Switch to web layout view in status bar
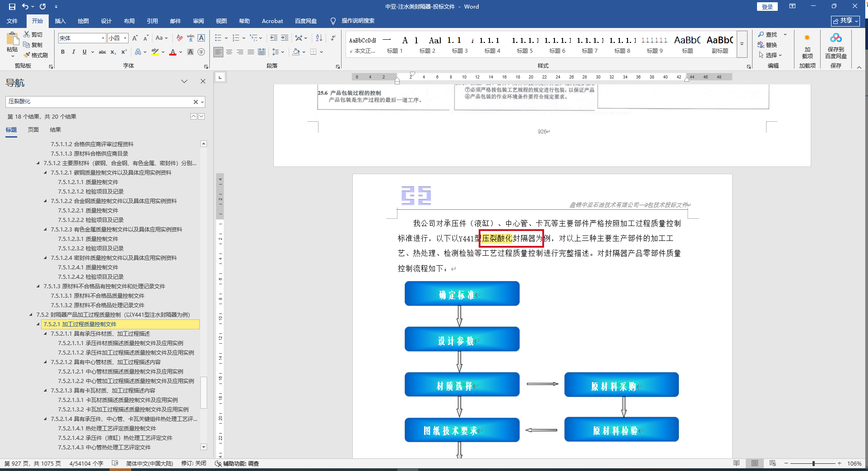Image resolution: width=868 pixels, height=471 pixels. point(772,463)
